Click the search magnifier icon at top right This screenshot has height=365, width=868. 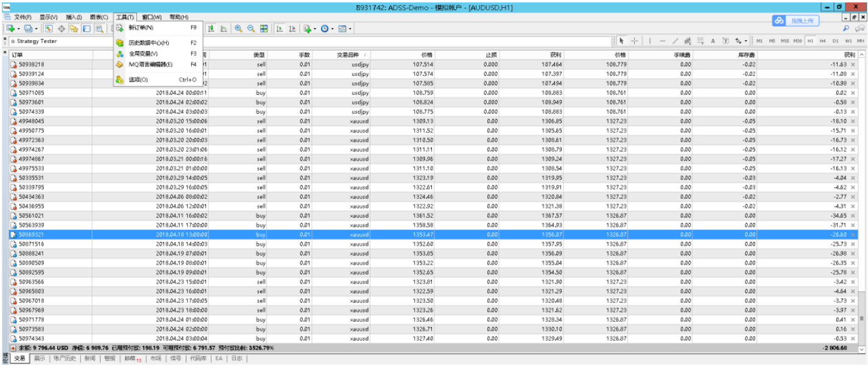point(846,29)
